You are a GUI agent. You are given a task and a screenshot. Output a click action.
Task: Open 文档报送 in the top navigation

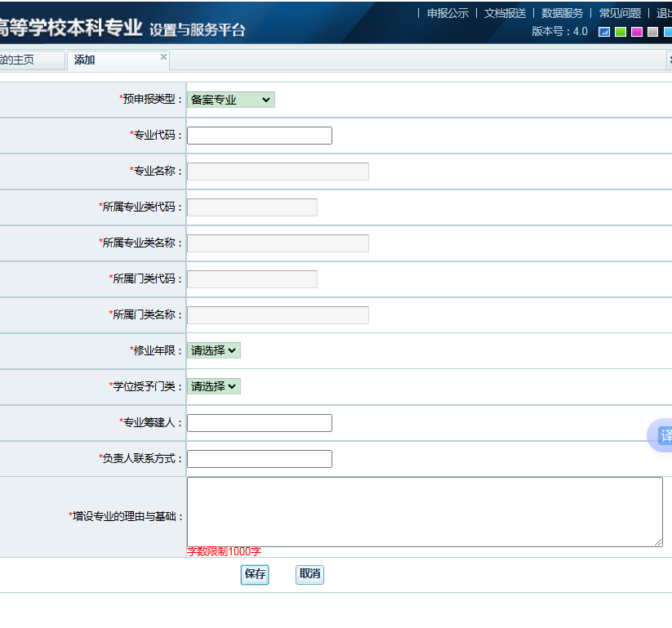pos(505,13)
